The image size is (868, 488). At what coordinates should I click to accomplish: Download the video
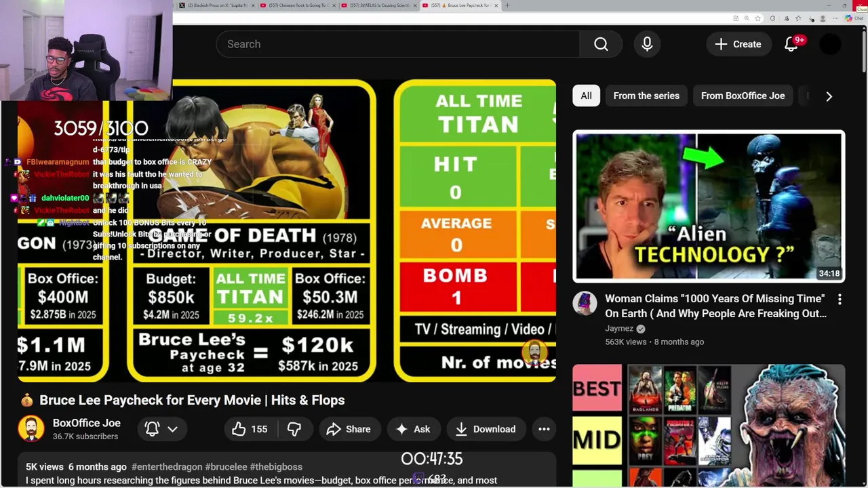[x=486, y=429]
